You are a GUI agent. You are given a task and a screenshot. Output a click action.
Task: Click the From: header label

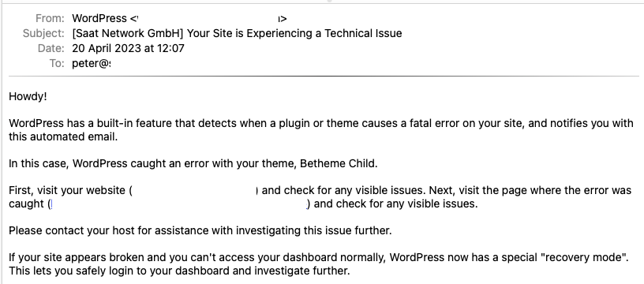point(50,18)
